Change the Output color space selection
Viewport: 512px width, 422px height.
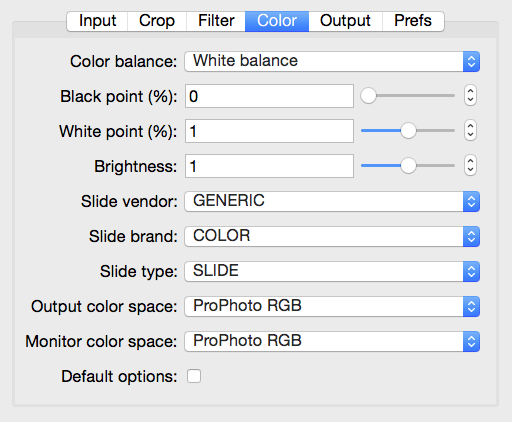point(332,306)
